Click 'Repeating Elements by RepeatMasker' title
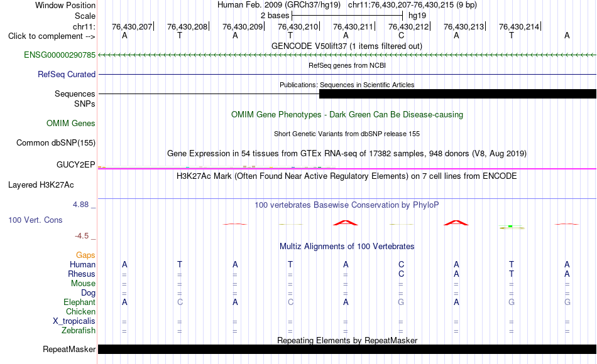The width and height of the screenshot is (597, 364). pos(347,340)
